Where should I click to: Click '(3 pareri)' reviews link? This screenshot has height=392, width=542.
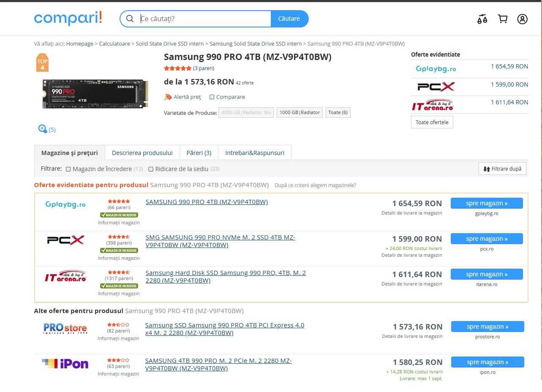(x=204, y=68)
